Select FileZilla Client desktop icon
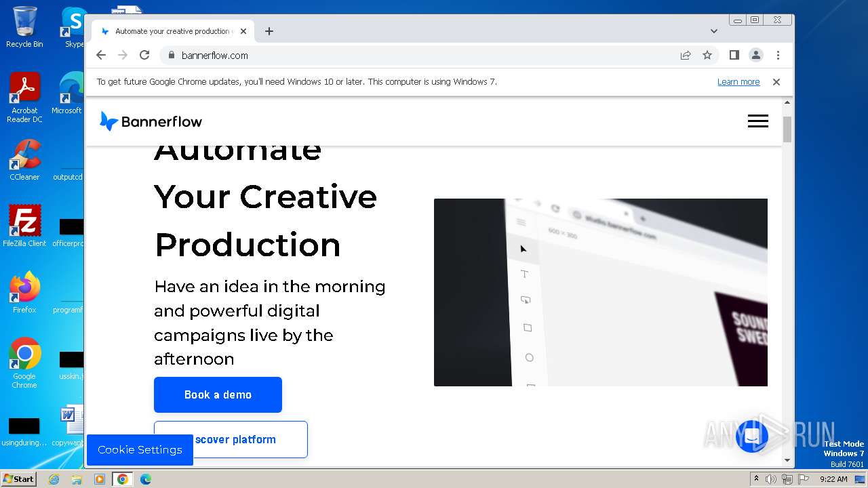The width and height of the screenshot is (868, 488). click(24, 226)
